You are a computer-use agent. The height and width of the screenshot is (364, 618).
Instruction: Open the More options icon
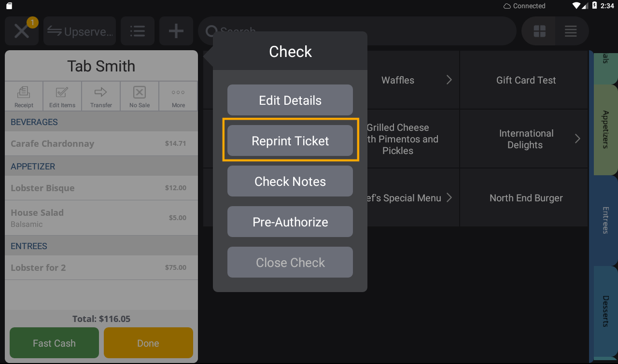tap(178, 96)
